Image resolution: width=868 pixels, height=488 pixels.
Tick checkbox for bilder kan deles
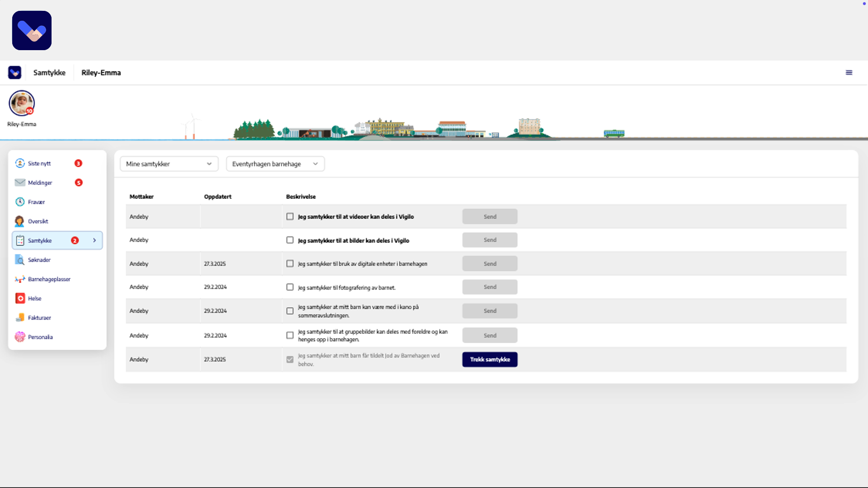(290, 240)
